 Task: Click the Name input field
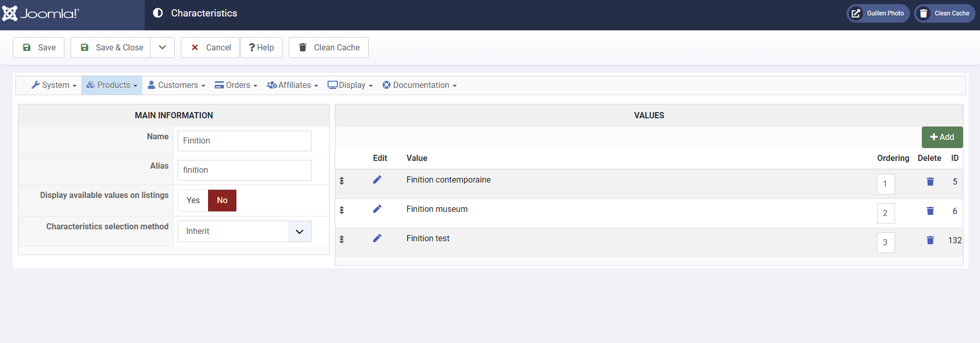(245, 141)
